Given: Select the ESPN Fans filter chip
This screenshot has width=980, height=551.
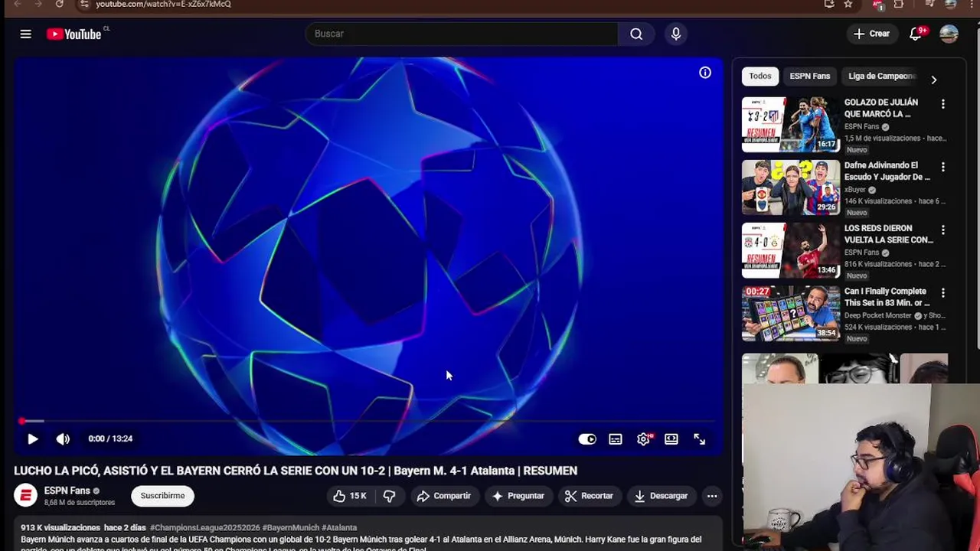Looking at the screenshot, I should coord(810,76).
